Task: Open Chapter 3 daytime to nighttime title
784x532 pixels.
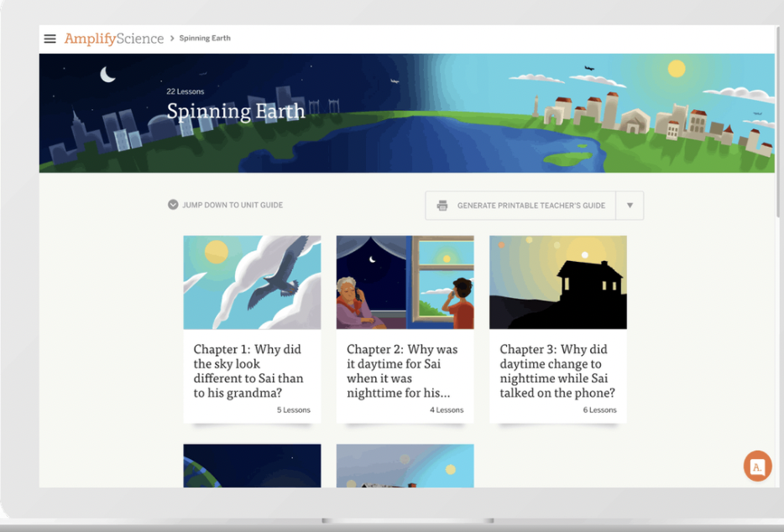Action: point(557,371)
